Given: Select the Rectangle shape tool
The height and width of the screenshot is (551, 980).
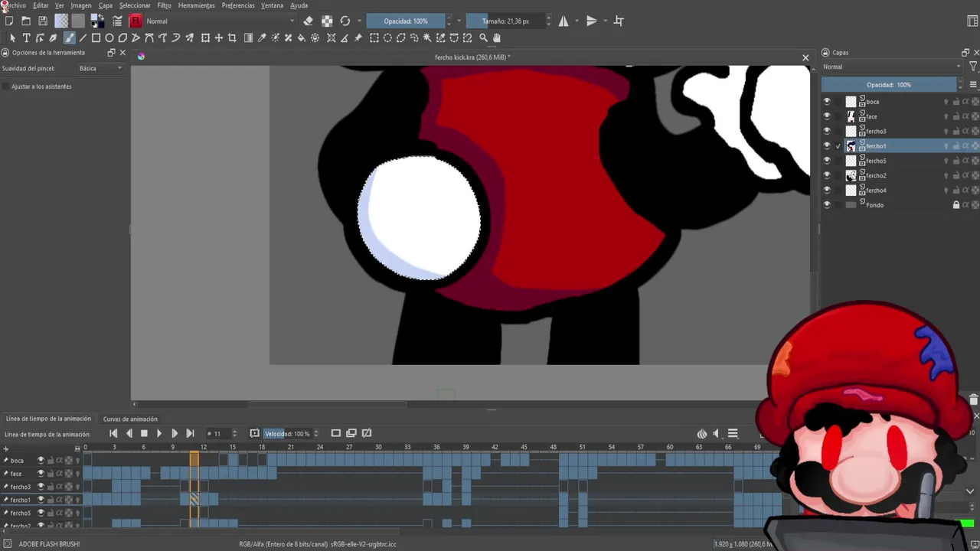Looking at the screenshot, I should (x=96, y=37).
